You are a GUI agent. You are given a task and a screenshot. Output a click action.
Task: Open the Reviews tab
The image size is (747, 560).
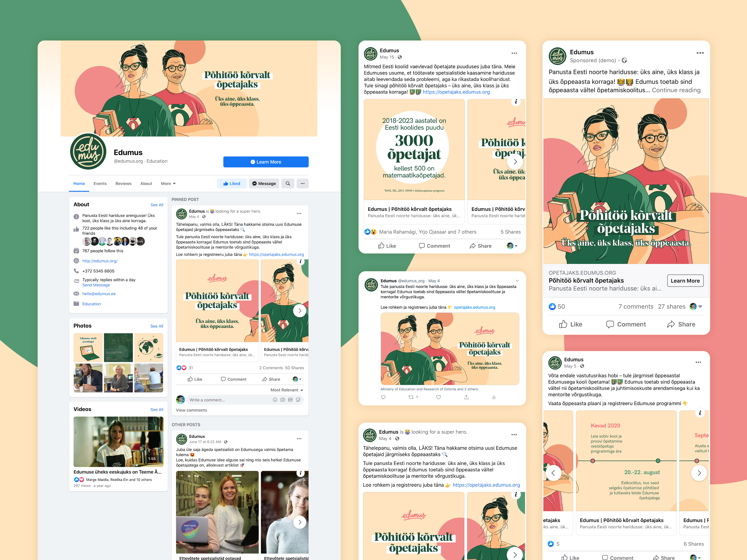point(123,184)
